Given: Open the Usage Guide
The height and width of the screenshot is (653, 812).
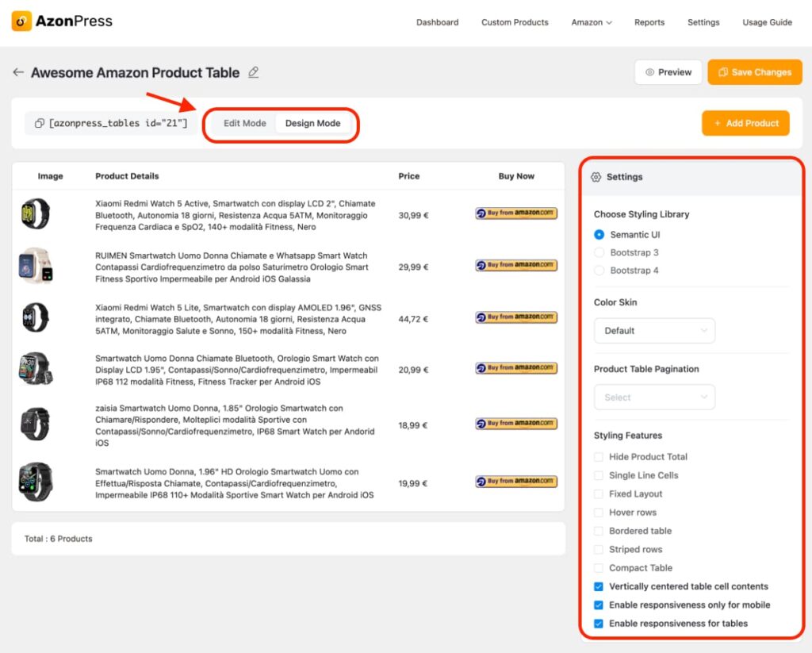Looking at the screenshot, I should click(x=767, y=22).
